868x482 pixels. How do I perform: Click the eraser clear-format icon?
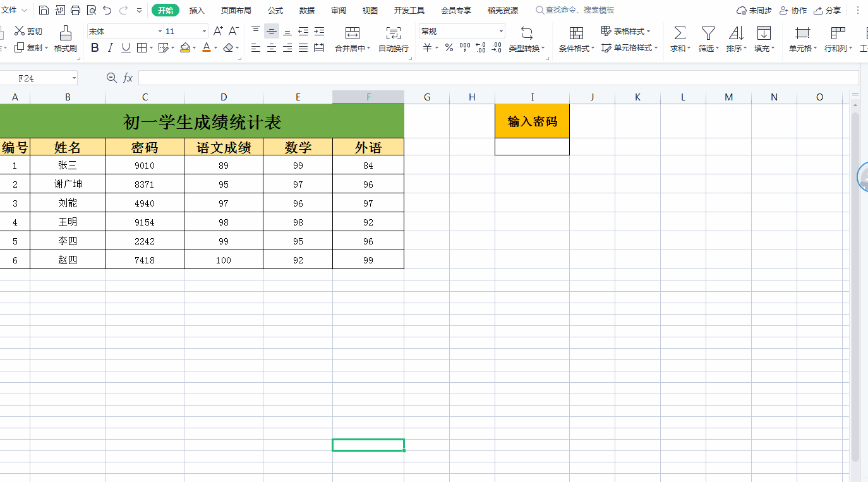pyautogui.click(x=228, y=47)
